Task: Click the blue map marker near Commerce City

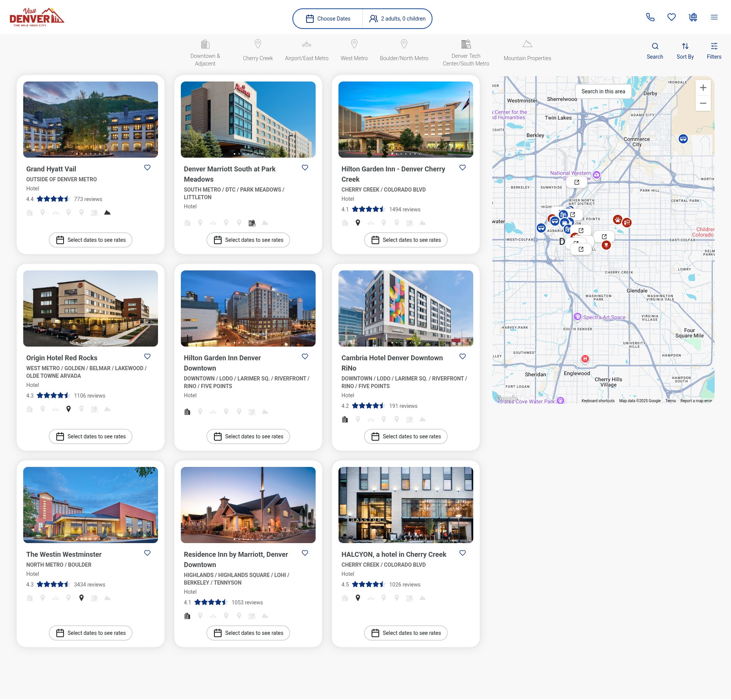Action: click(x=683, y=139)
